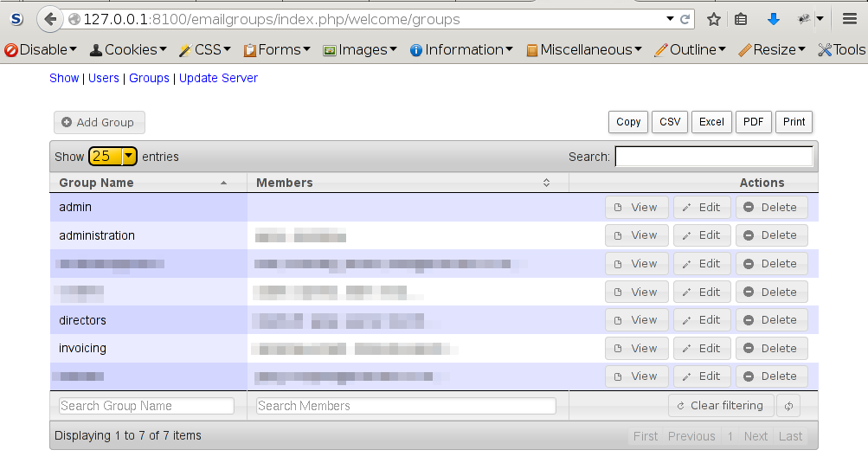This screenshot has height=463, width=868.
Task: Delete the invoicing group
Action: [x=771, y=349]
